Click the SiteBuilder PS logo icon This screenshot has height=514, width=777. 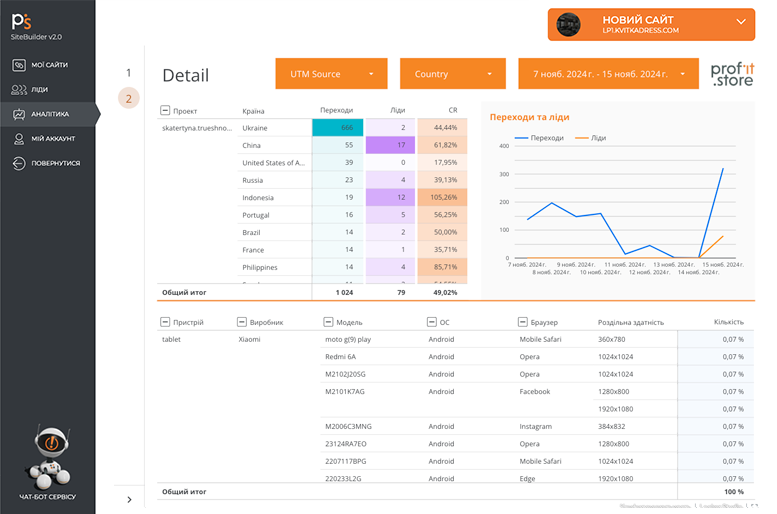[x=22, y=21]
